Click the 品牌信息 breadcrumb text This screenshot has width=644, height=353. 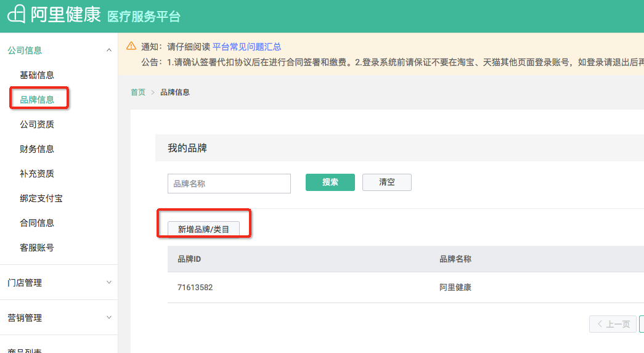(175, 92)
